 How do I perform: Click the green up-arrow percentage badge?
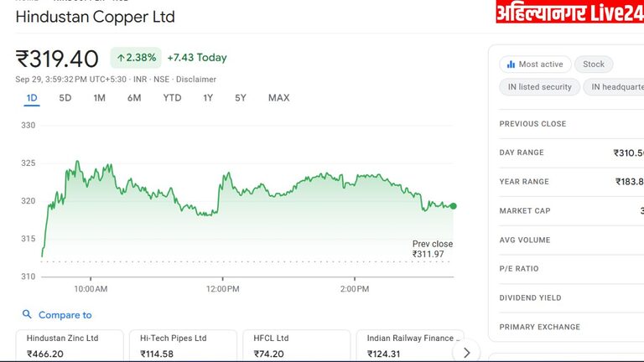(x=136, y=58)
